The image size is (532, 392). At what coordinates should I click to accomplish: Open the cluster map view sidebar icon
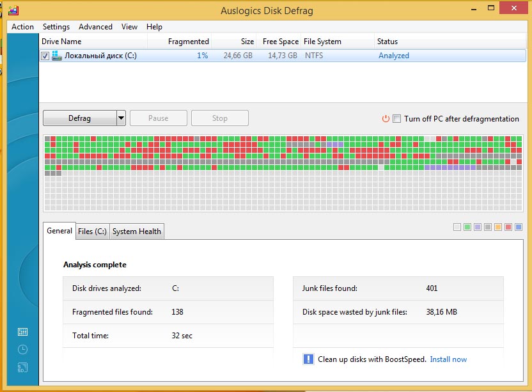pos(22,332)
